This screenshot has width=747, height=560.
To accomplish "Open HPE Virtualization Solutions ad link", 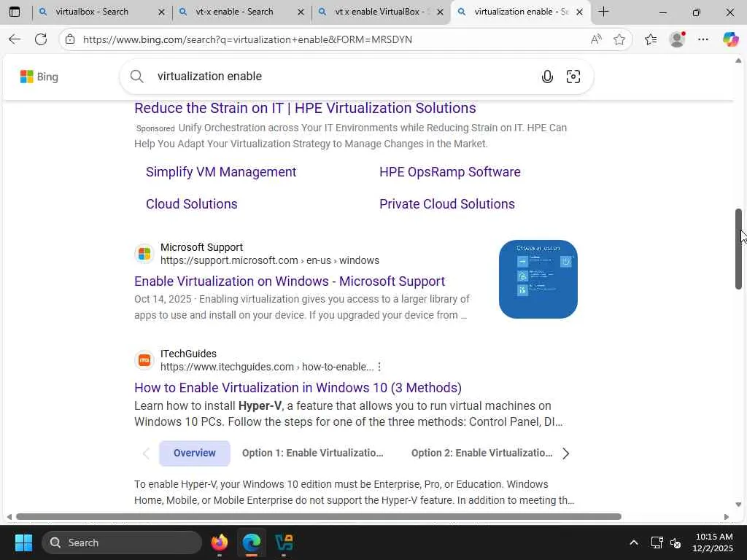I will [x=305, y=108].
